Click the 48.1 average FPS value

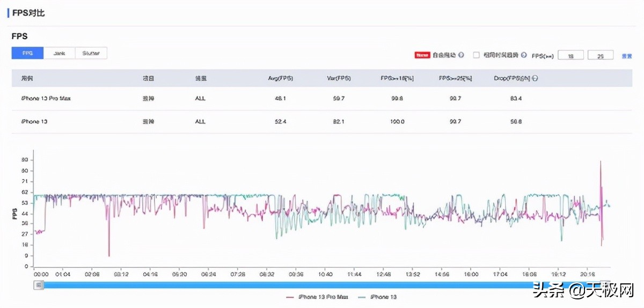280,99
